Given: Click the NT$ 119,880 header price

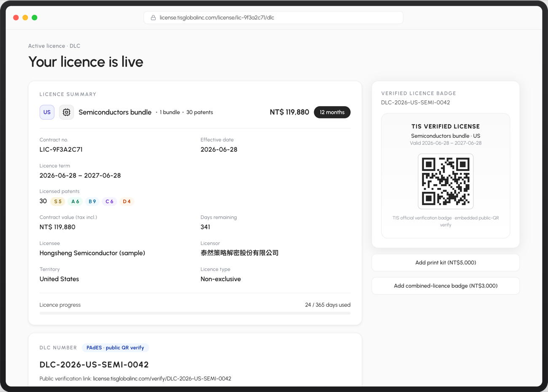Looking at the screenshot, I should 289,112.
